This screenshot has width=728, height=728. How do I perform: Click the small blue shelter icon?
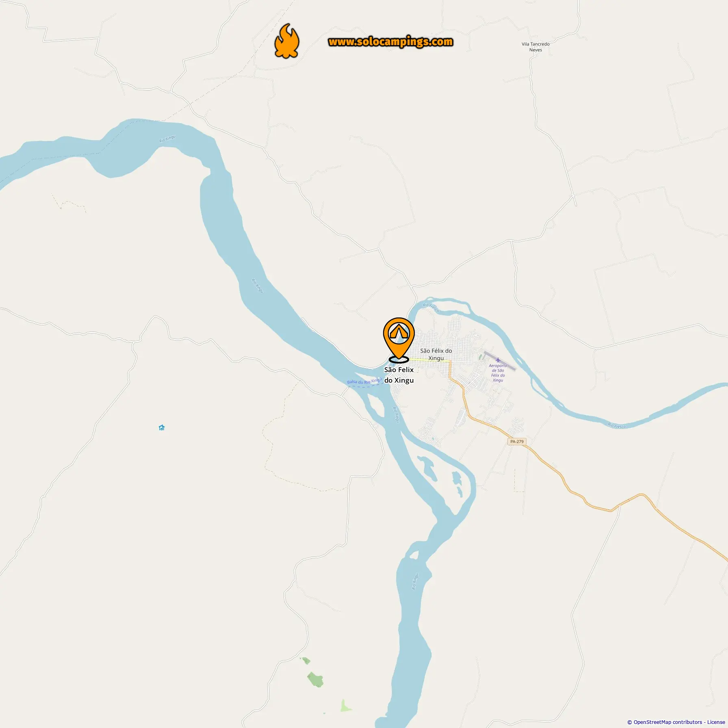tap(162, 427)
